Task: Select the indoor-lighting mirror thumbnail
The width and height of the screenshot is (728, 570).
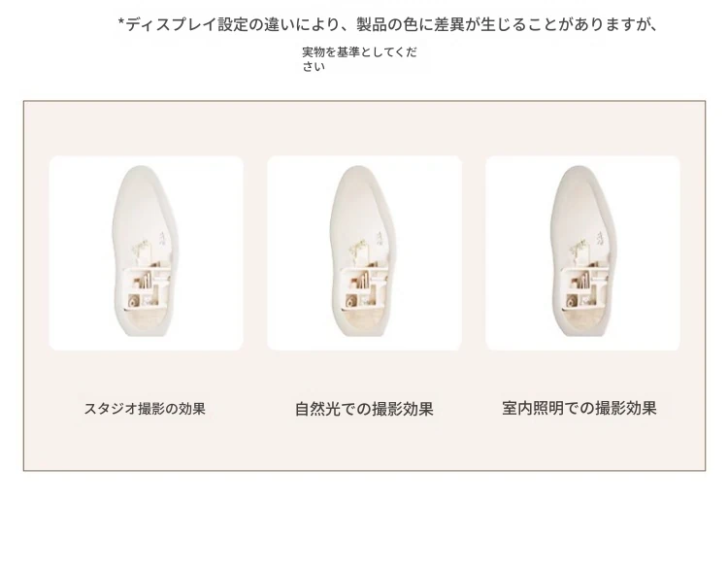Action: click(582, 253)
